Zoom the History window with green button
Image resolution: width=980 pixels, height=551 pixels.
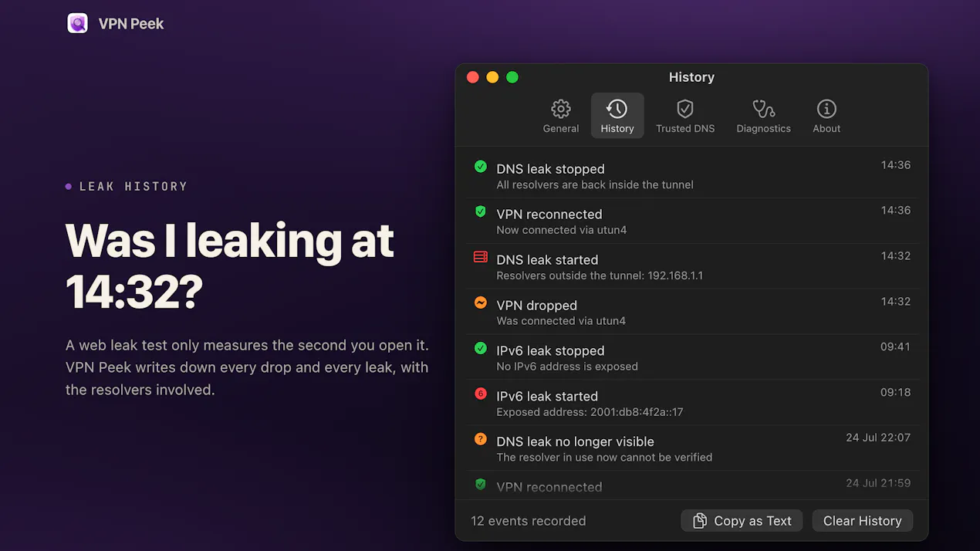pos(512,77)
